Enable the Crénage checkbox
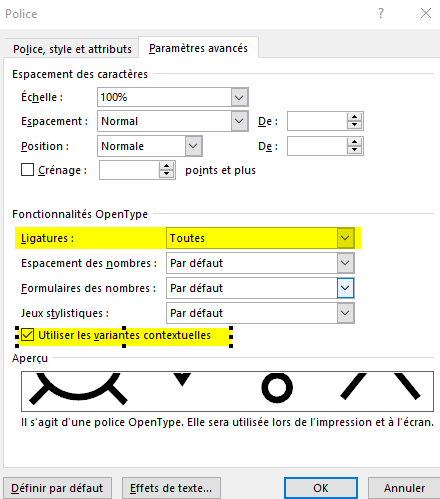The height and width of the screenshot is (499, 440). (27, 169)
